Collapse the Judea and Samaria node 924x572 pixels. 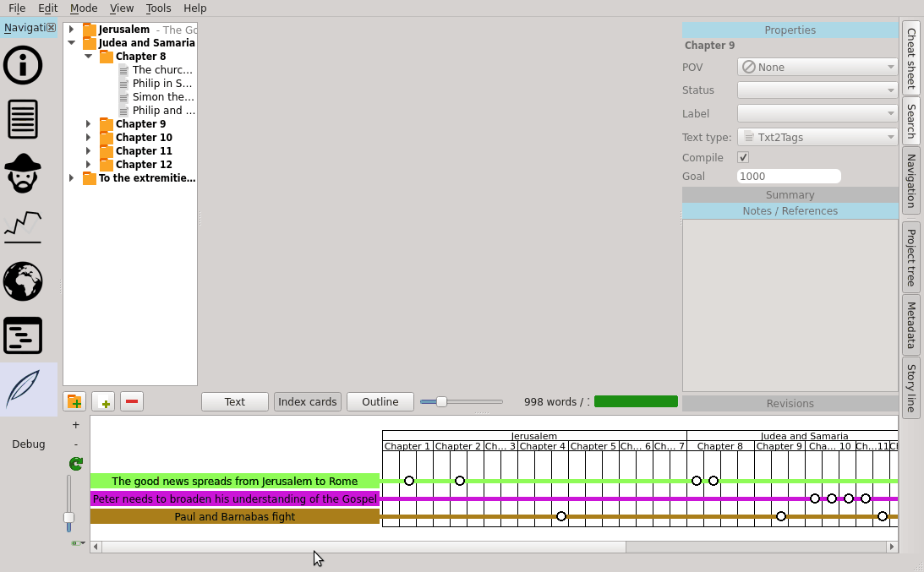click(x=71, y=42)
